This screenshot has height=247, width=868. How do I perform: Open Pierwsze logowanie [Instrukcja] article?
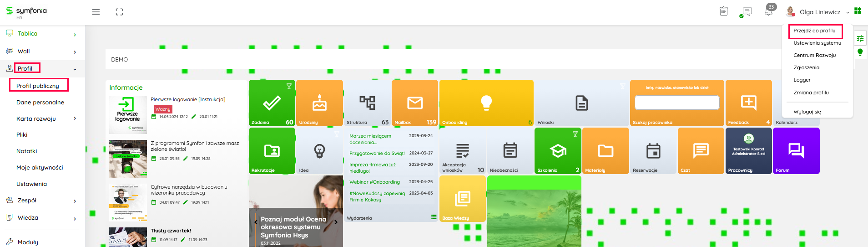coord(188,99)
